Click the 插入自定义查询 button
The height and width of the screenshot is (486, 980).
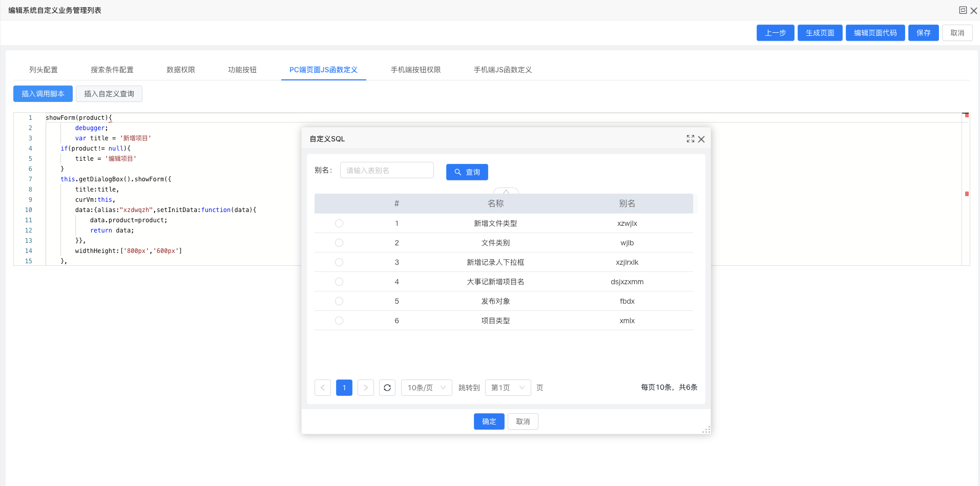[x=109, y=94]
